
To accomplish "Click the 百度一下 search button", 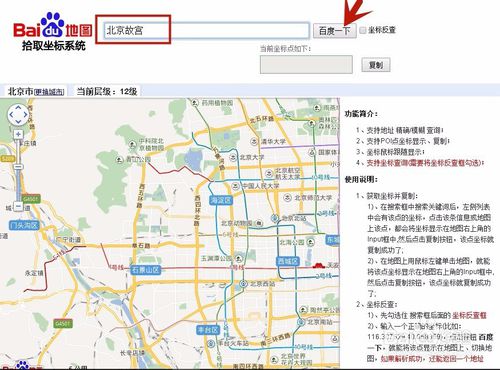I will 334,31.
